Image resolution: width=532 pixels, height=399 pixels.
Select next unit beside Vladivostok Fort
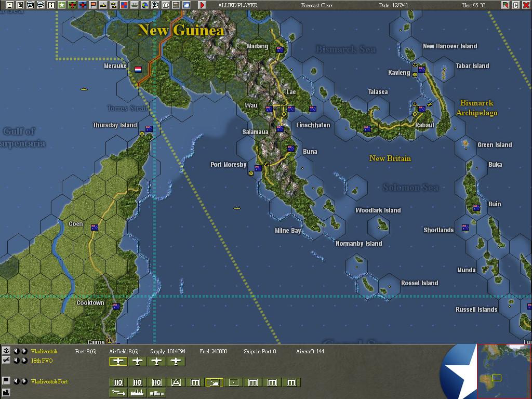pos(24,381)
